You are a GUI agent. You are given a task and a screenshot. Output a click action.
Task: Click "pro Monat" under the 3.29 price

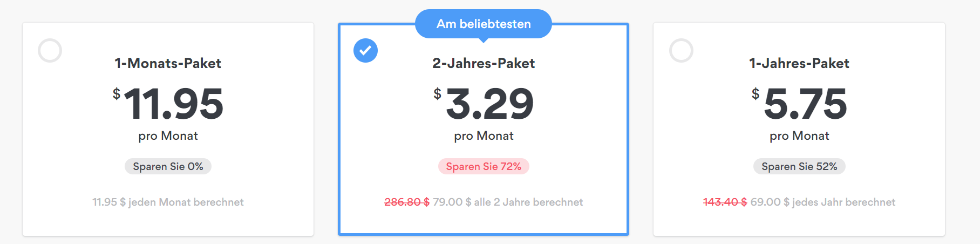click(x=484, y=136)
